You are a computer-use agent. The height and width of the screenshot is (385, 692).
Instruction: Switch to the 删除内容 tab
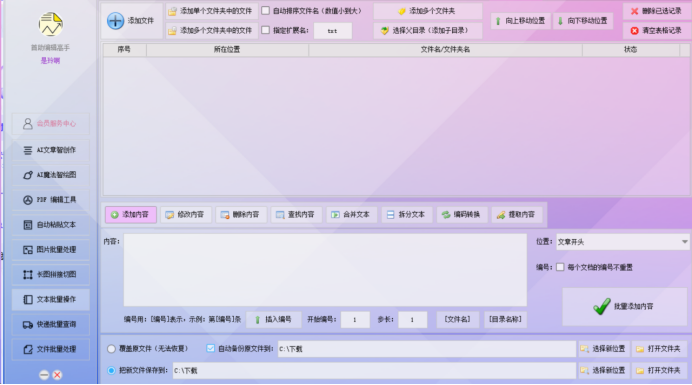pos(241,215)
